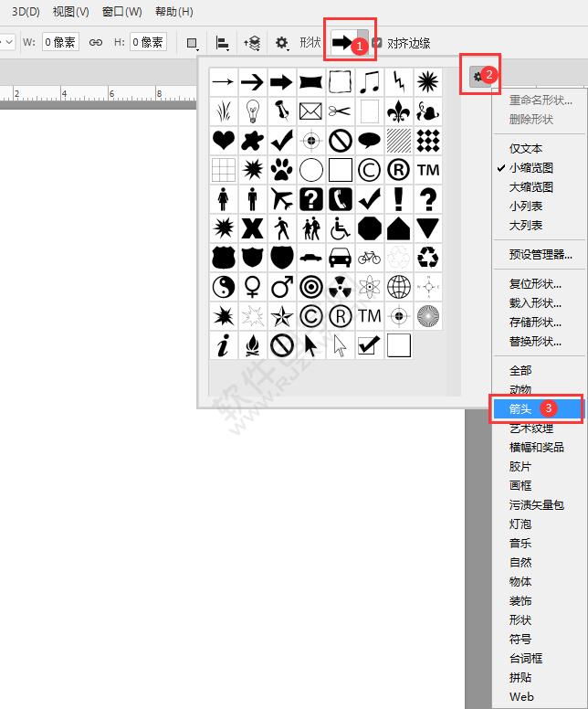
Task: Click the W width input field
Action: [x=60, y=42]
